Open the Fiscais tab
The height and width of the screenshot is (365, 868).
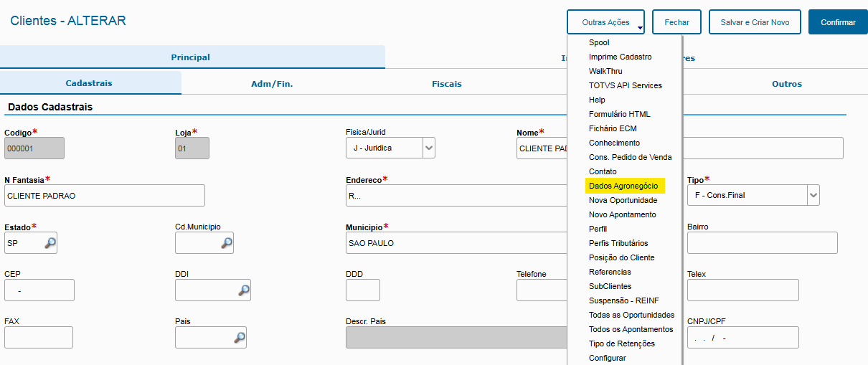coord(446,84)
